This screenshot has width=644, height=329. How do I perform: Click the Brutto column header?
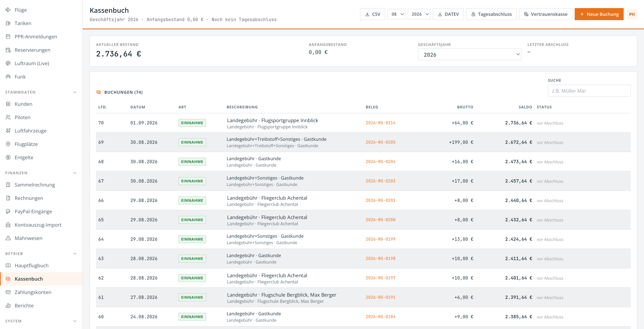pos(465,107)
